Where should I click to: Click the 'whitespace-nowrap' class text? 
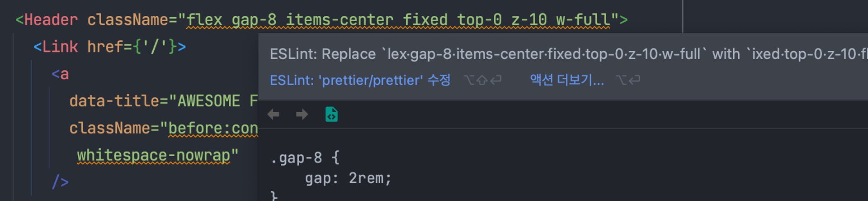(x=154, y=155)
